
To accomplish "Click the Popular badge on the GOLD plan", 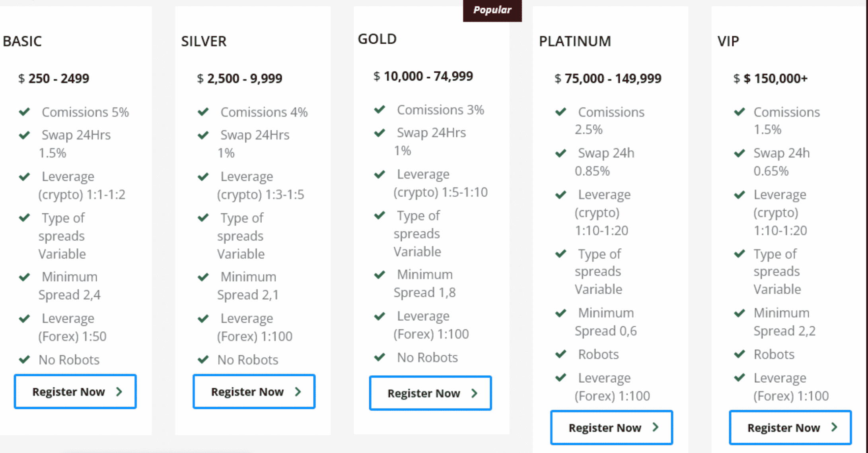I will [492, 10].
